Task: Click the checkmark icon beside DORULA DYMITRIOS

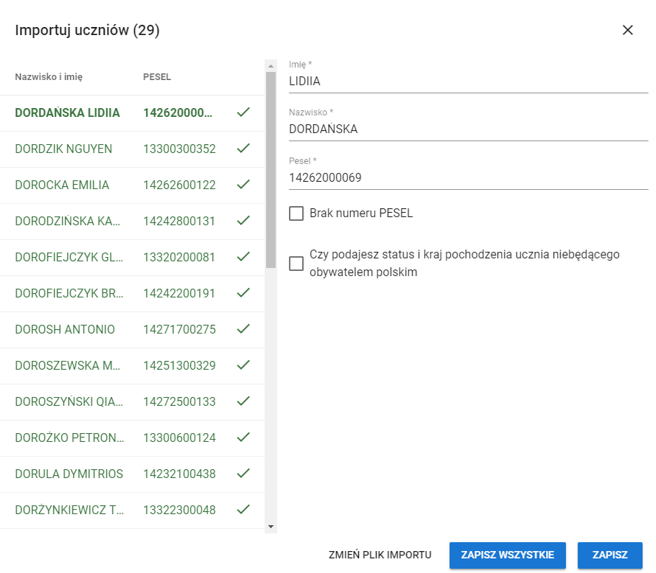Action: click(243, 473)
